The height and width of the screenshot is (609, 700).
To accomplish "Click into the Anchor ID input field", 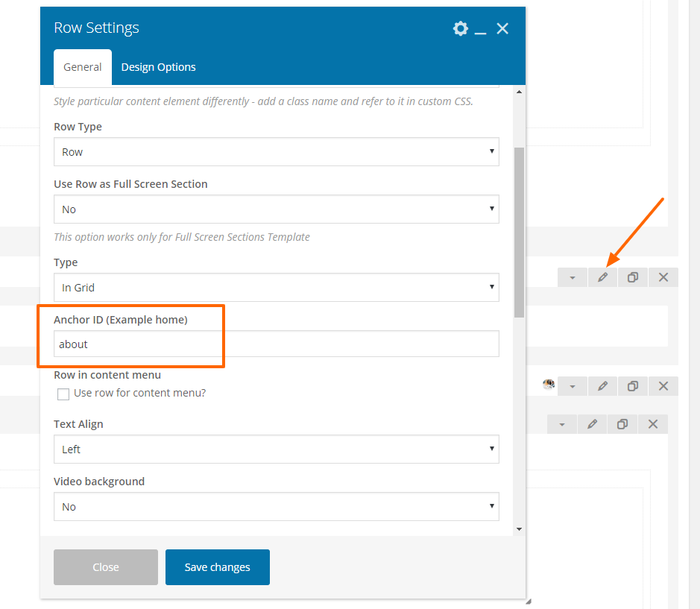I will point(277,344).
